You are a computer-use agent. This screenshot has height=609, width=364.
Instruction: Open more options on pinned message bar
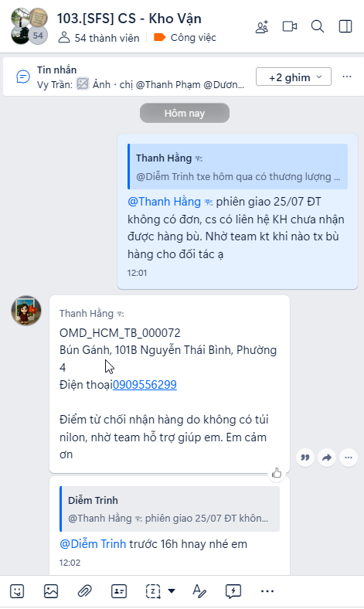[347, 77]
